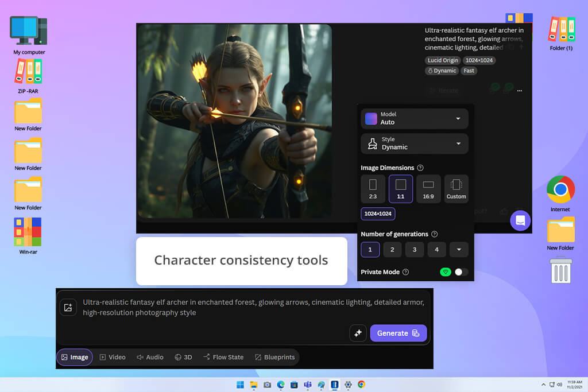588x392 pixels.
Task: Open the generated elf archer image
Action: click(234, 121)
